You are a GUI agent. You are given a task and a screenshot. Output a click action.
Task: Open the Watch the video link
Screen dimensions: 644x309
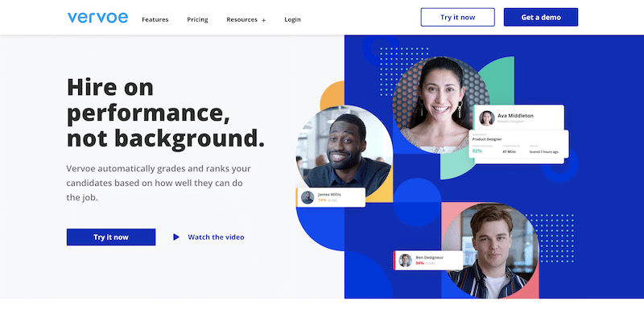tap(216, 237)
